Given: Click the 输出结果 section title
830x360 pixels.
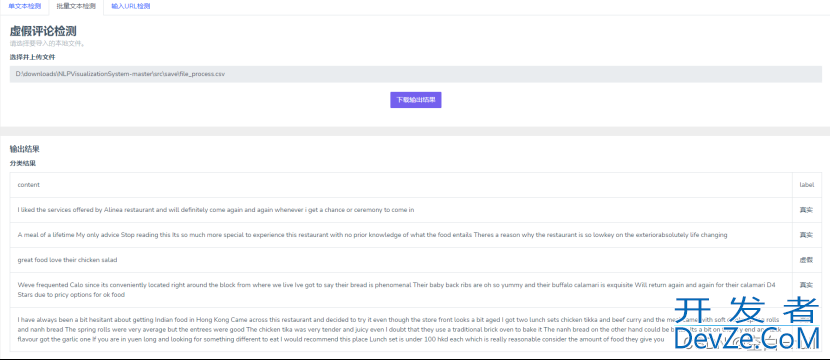Looking at the screenshot, I should [x=25, y=149].
